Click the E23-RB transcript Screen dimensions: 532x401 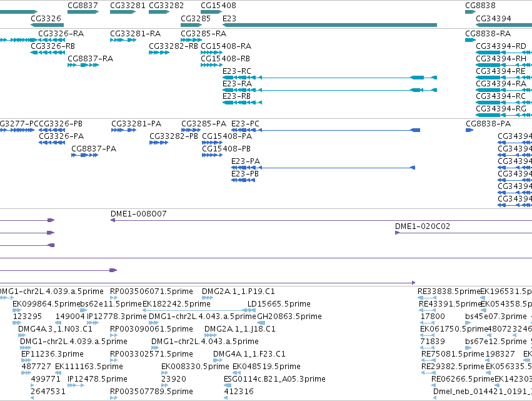pyautogui.click(x=243, y=103)
